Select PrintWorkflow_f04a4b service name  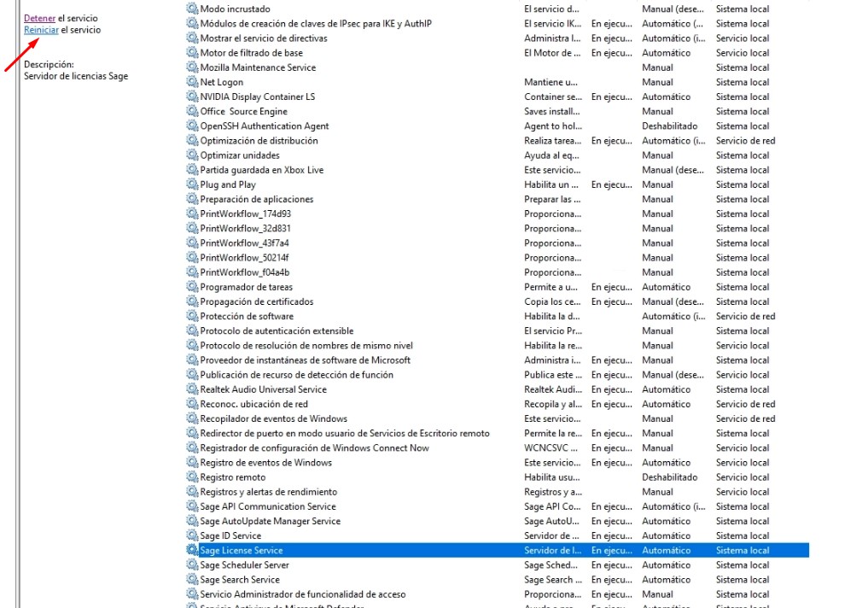pyautogui.click(x=245, y=272)
